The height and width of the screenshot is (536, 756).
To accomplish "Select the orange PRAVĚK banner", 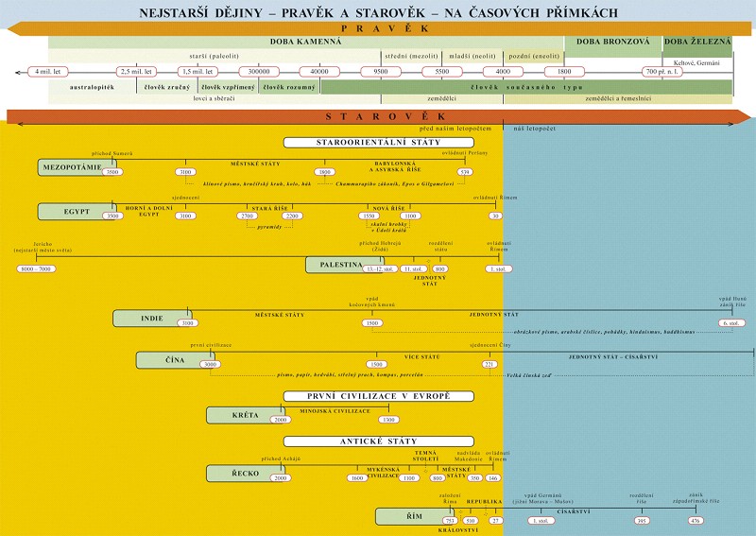I will click(379, 29).
